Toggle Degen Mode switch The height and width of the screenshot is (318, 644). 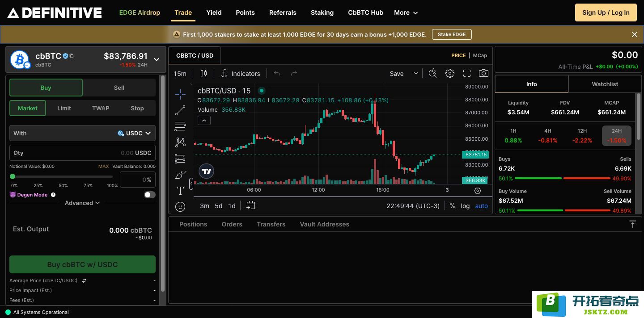point(150,195)
